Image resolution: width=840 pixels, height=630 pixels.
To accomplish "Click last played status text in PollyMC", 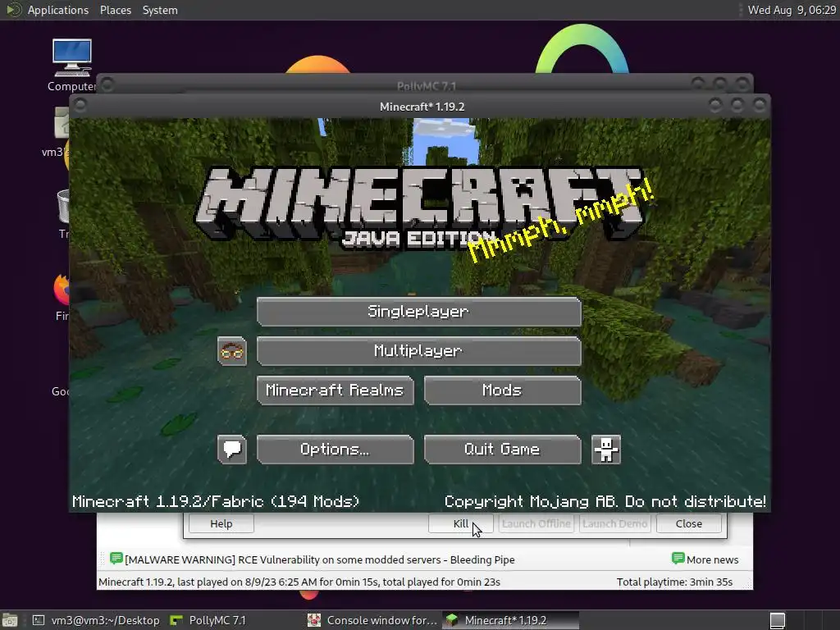I will pos(299,582).
